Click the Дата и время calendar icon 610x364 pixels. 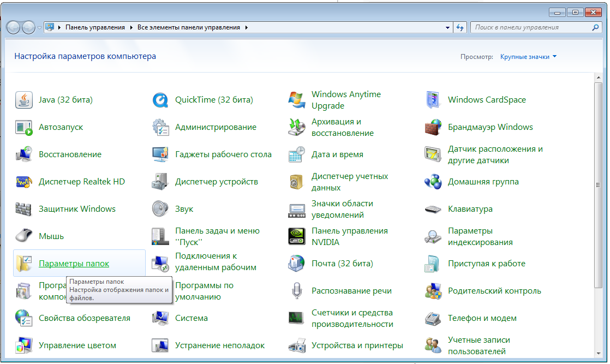click(297, 154)
